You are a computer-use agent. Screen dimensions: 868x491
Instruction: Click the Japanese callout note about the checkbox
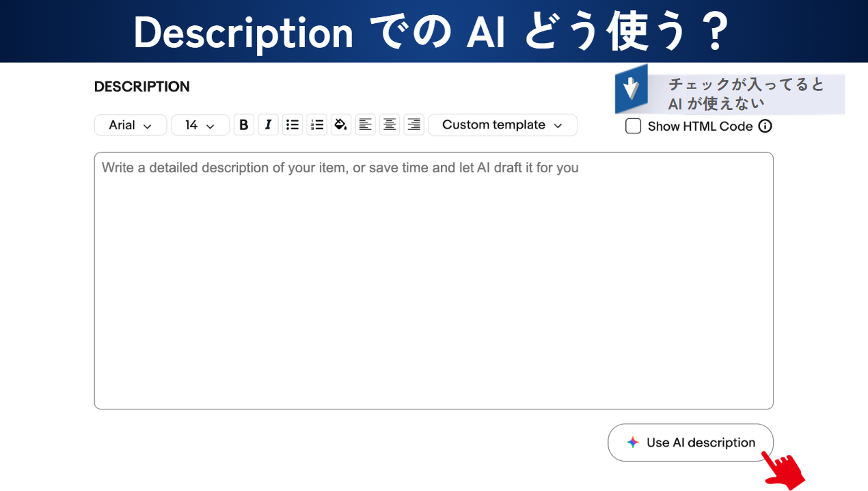click(x=746, y=94)
